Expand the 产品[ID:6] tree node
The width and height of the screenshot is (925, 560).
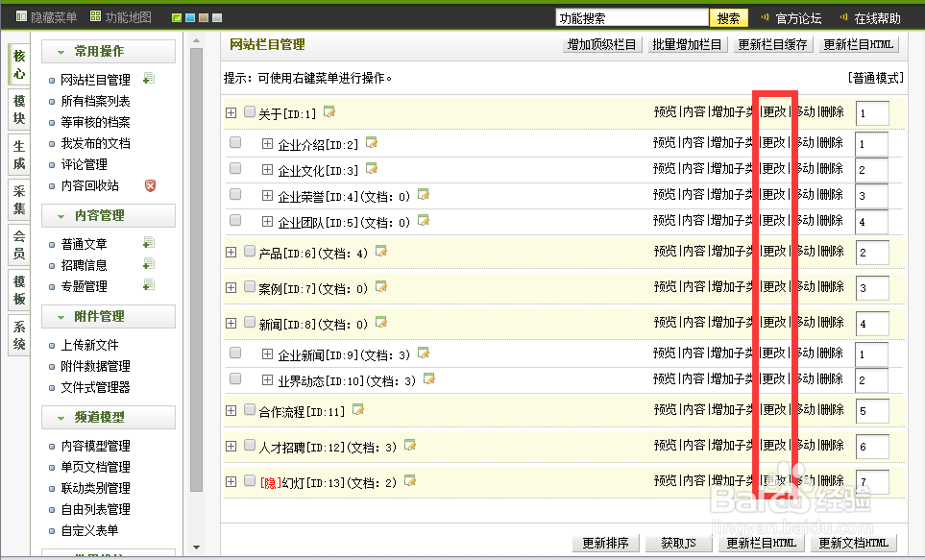pyautogui.click(x=231, y=251)
